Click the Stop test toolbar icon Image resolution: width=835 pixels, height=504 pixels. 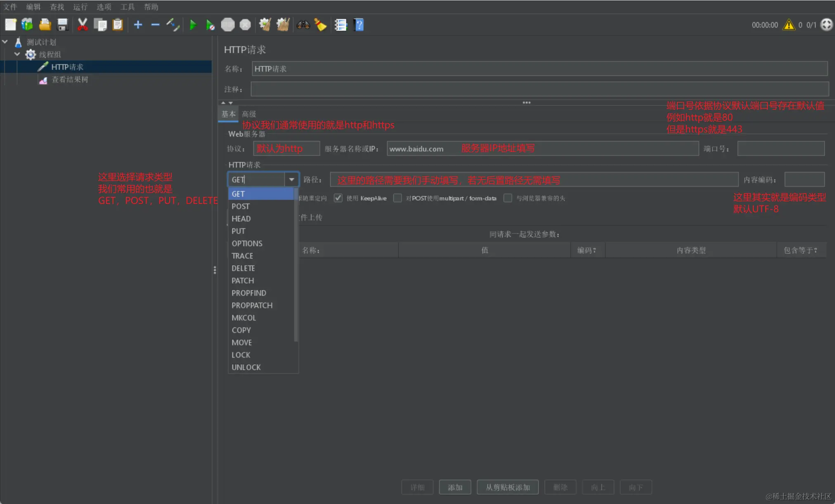click(x=228, y=25)
